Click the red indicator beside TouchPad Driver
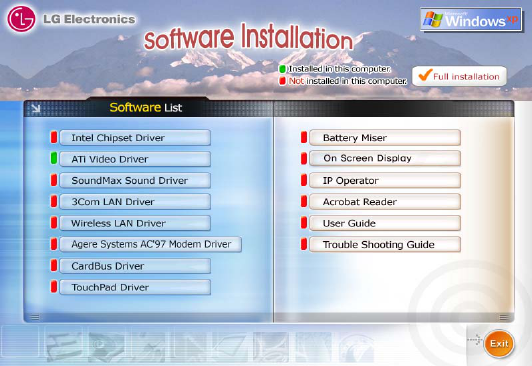 click(54, 287)
